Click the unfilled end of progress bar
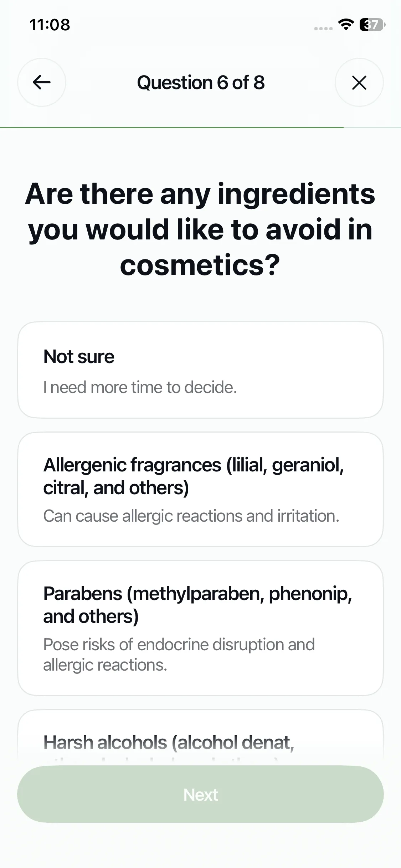Image resolution: width=401 pixels, height=868 pixels. (x=372, y=127)
